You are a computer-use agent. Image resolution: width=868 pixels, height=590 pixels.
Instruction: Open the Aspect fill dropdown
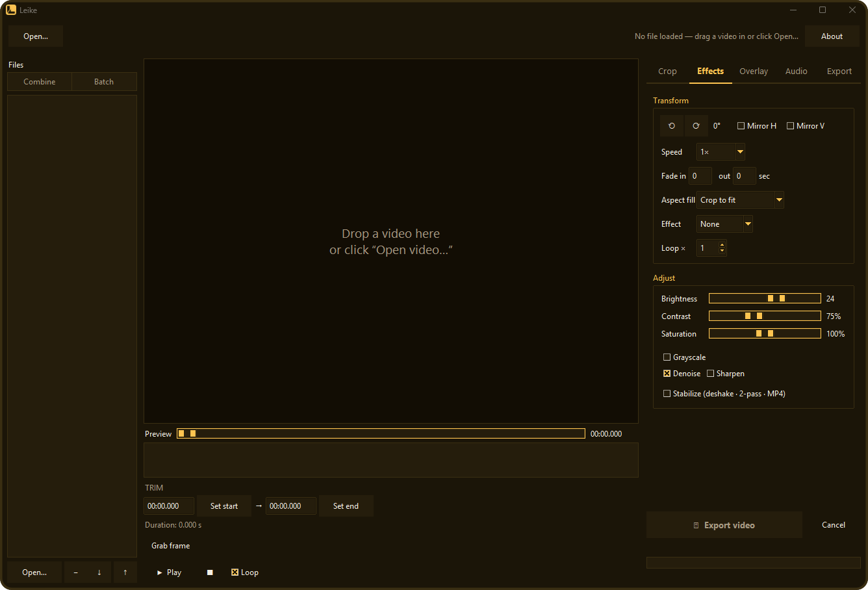740,200
